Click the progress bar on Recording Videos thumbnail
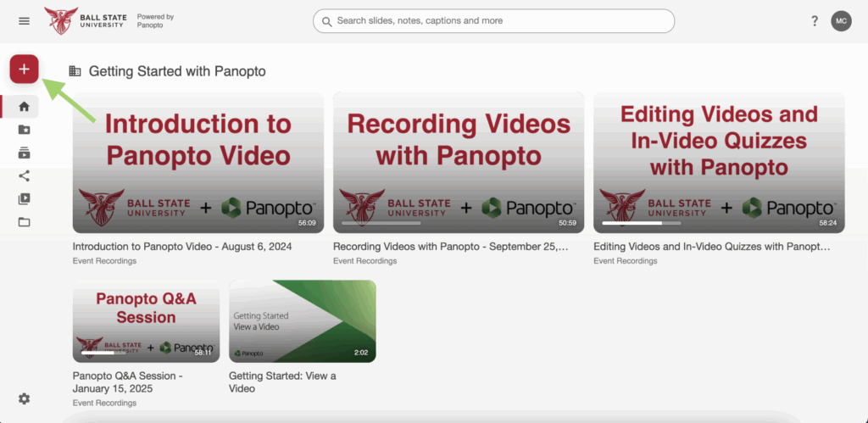This screenshot has width=868, height=423. 381,223
